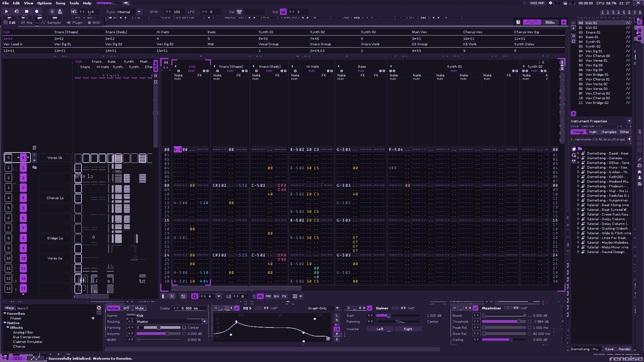Collapse the Favorites tree section
The image size is (644, 362).
click(5, 314)
